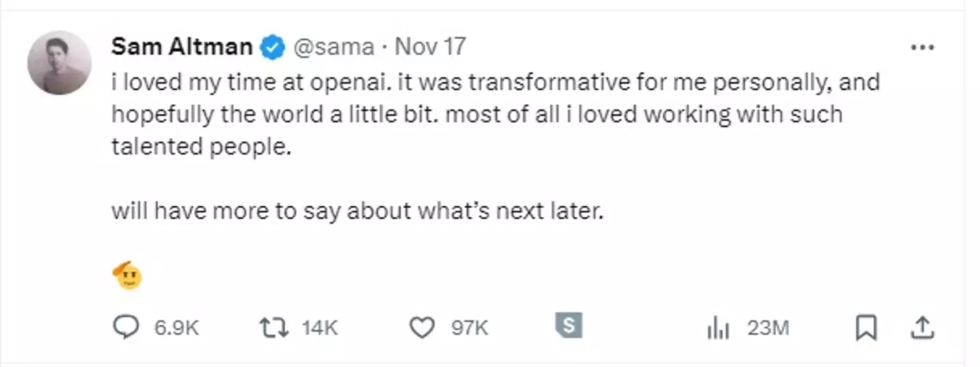Click the repost arrows icon
This screenshot has width=980, height=367.
(274, 328)
